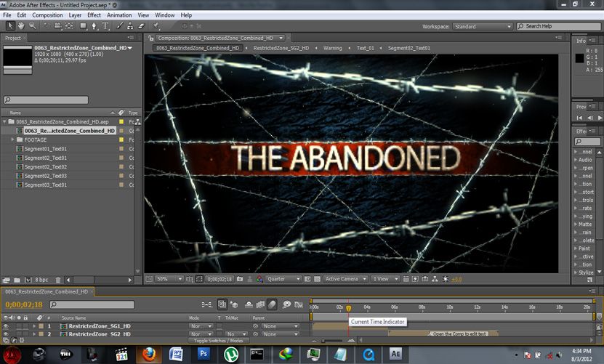Screen dimensions: 604x364
Task: Hide RestrictedZone_SG2_HD layer eye toggle
Action: click(x=6, y=334)
